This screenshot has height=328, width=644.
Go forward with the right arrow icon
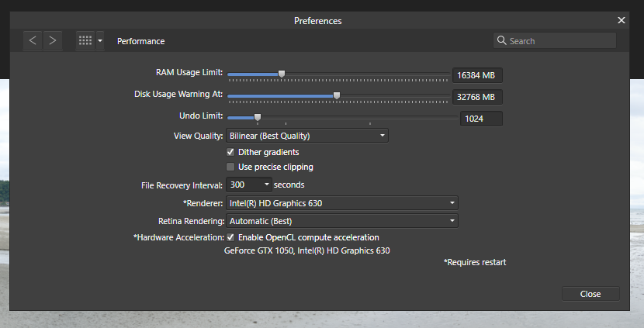click(x=53, y=40)
